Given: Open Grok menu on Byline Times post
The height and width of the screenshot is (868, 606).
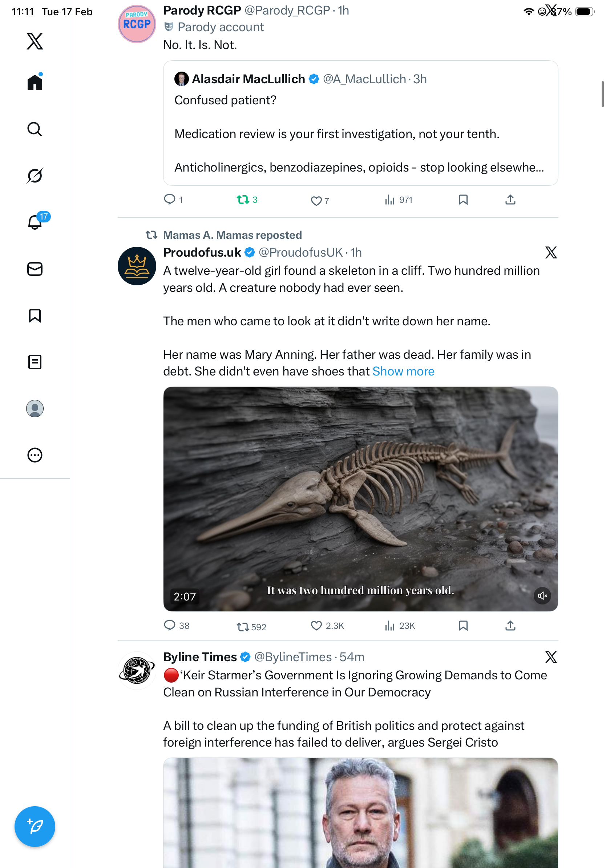Looking at the screenshot, I should [551, 657].
